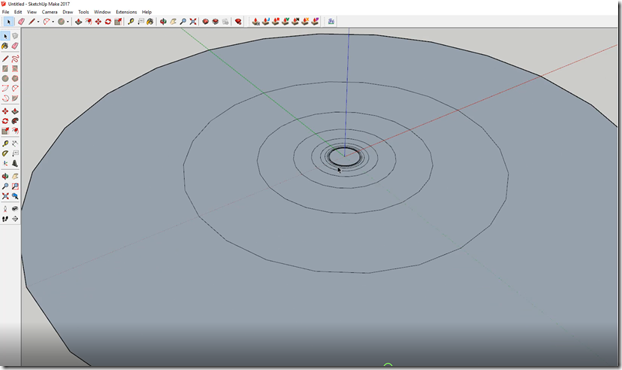The width and height of the screenshot is (622, 370).
Task: Go to Previous camera view
Action: (x=15, y=196)
